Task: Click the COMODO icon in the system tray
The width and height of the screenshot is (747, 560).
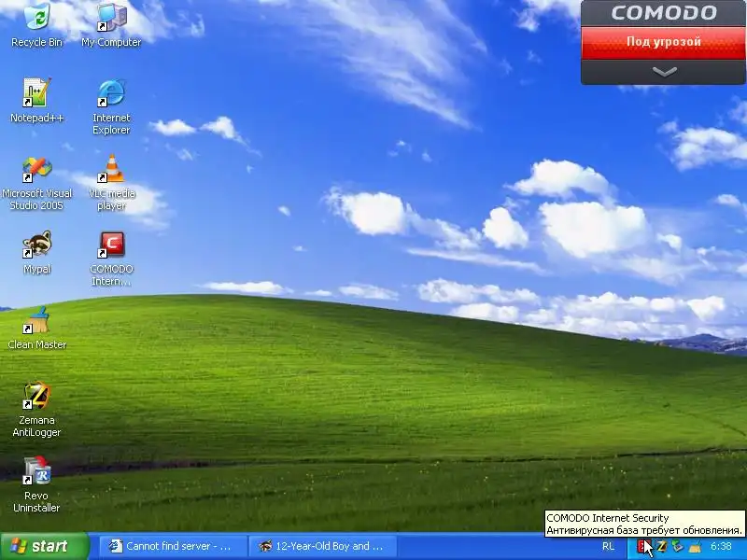Action: [x=642, y=546]
